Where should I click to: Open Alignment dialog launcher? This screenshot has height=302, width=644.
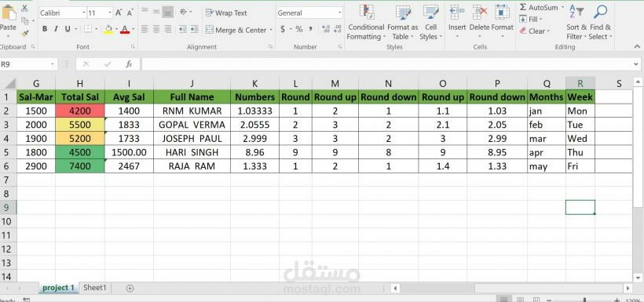(271, 47)
